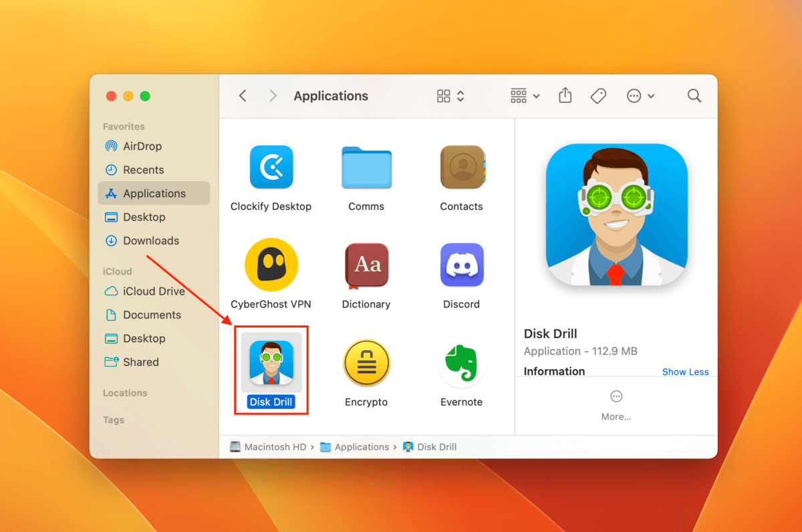Open AirDrop in the sidebar

pos(154,146)
